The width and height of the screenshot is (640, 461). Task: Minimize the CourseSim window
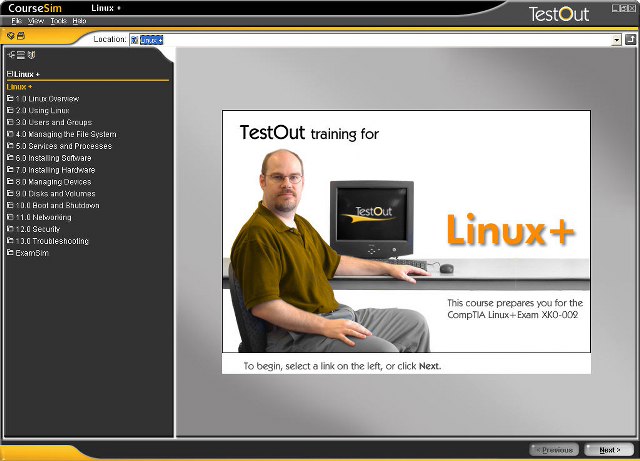(616, 8)
